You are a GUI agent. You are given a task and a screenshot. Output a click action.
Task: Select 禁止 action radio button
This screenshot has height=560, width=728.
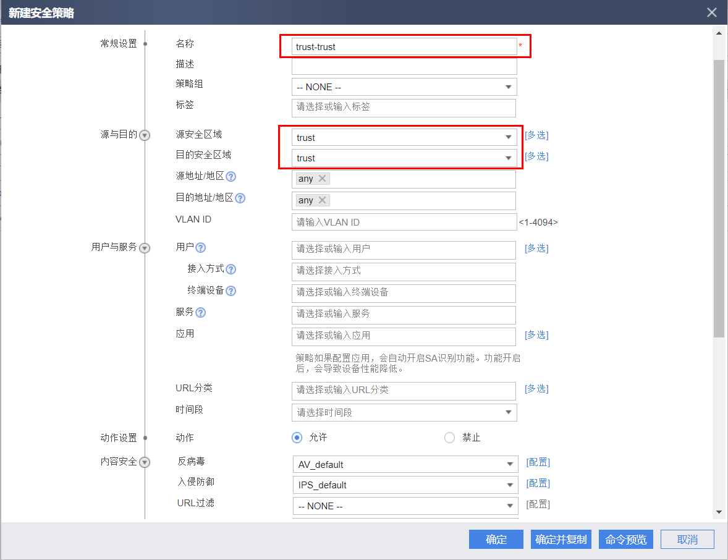[449, 438]
